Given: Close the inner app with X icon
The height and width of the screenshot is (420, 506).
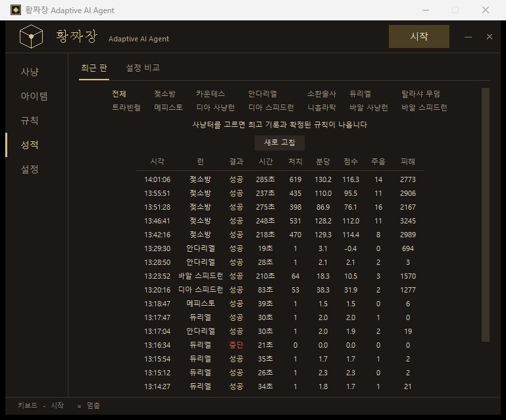Looking at the screenshot, I should 489,37.
